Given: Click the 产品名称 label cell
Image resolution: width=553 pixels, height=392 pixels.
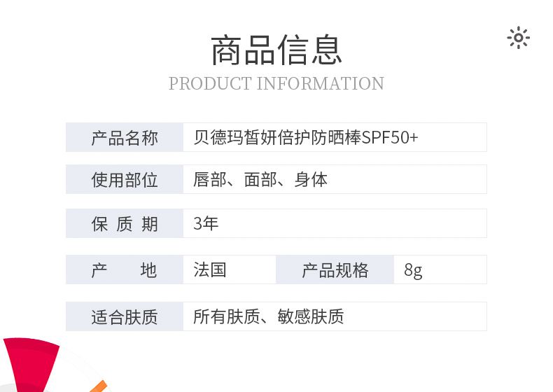Looking at the screenshot, I should [125, 137].
